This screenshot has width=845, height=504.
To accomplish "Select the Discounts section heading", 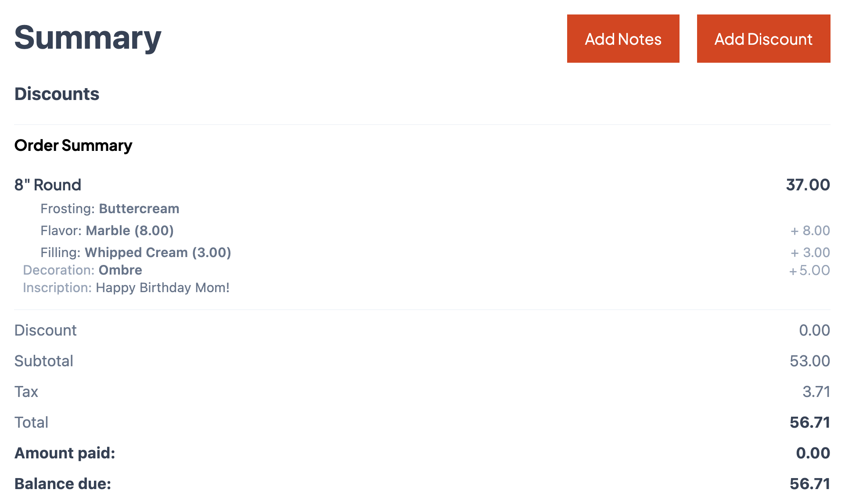I will coord(57,94).
